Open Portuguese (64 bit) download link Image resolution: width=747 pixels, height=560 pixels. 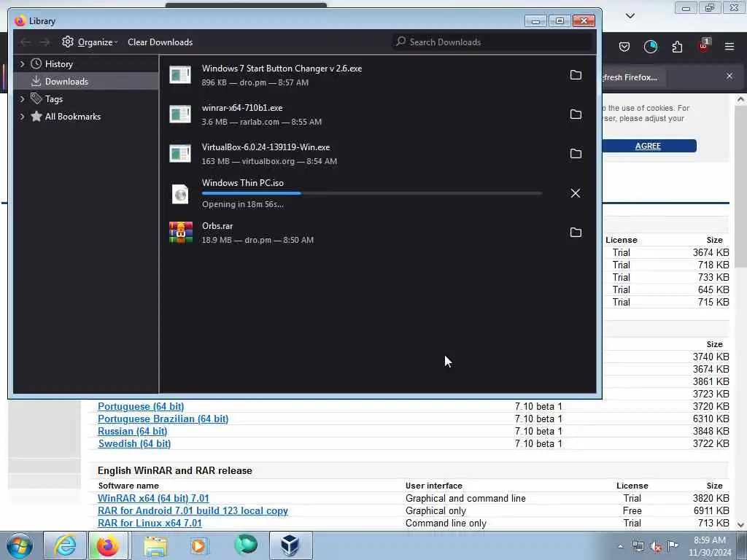tap(141, 406)
